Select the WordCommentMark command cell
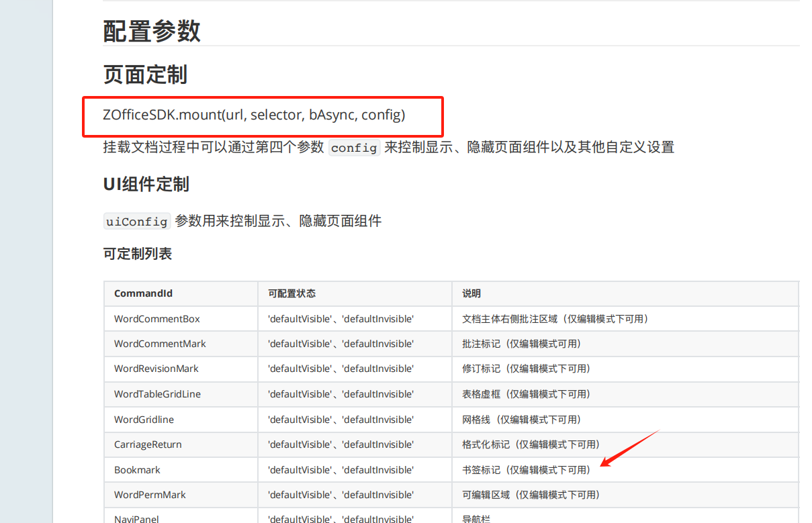This screenshot has width=812, height=523. point(160,344)
